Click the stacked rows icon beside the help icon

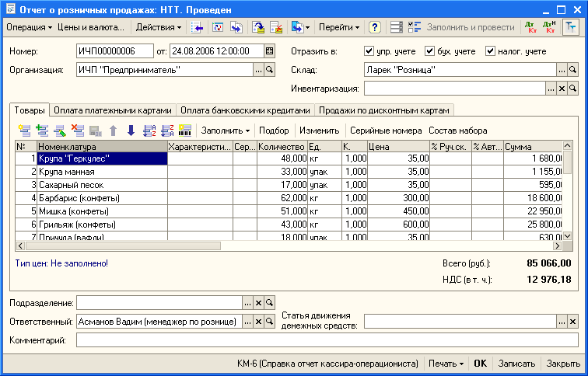[397, 27]
